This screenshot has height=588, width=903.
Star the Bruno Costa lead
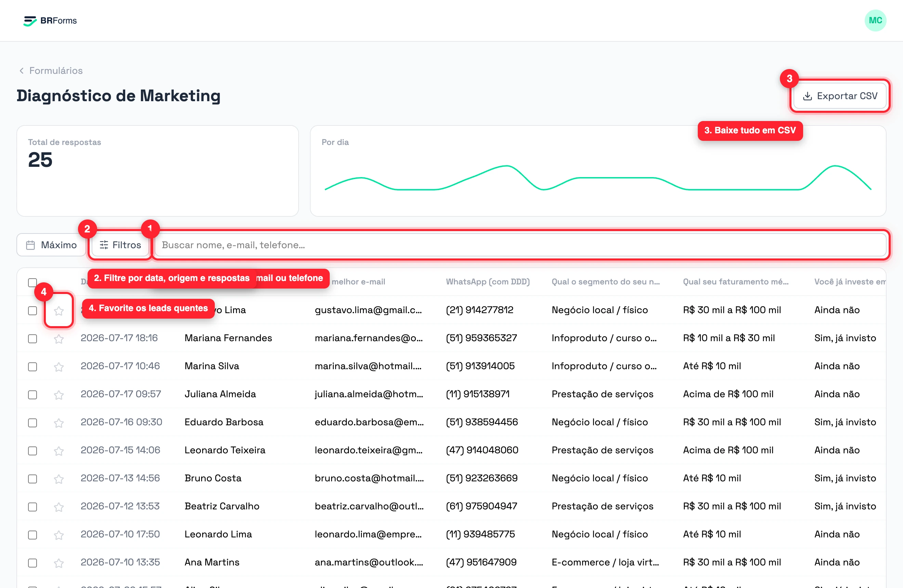coord(59,479)
